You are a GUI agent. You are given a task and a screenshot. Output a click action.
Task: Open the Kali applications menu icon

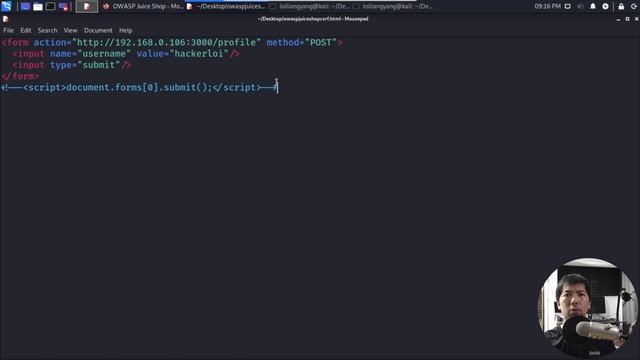point(6,6)
